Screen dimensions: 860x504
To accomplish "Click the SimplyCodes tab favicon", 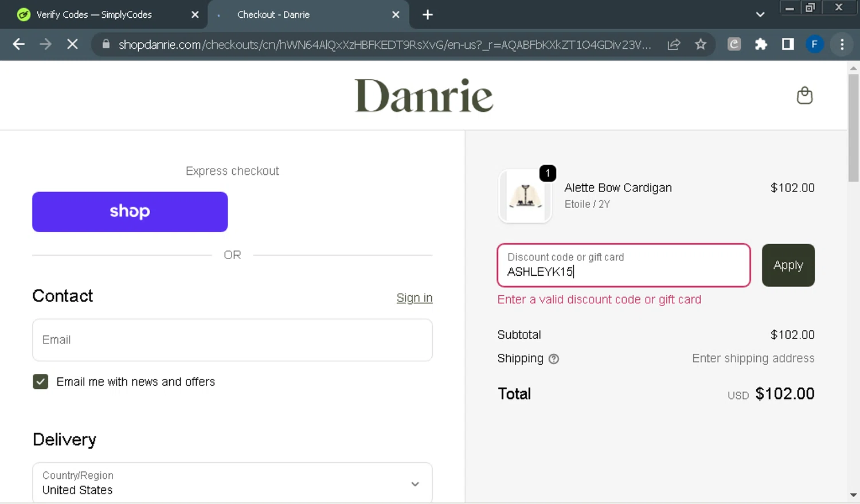I will (x=24, y=15).
